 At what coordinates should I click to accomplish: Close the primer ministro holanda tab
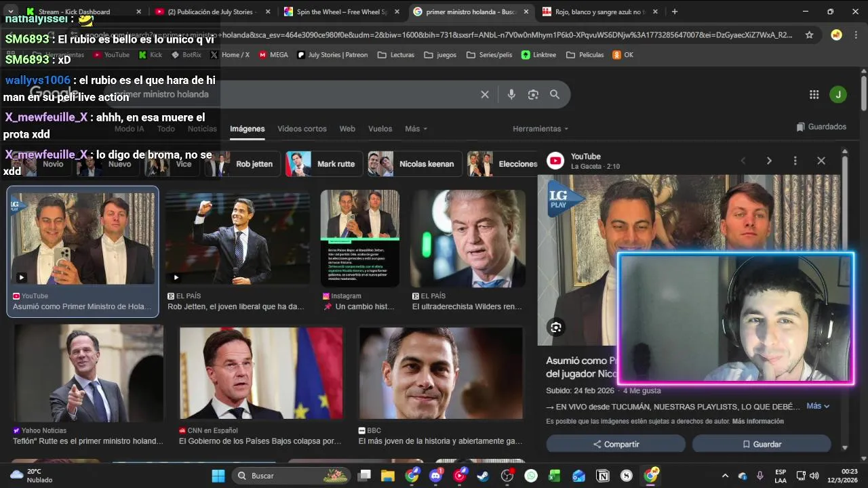pyautogui.click(x=526, y=12)
